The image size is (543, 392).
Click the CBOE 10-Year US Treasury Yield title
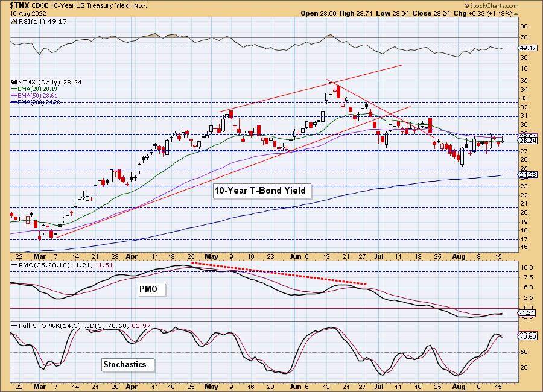(82, 6)
